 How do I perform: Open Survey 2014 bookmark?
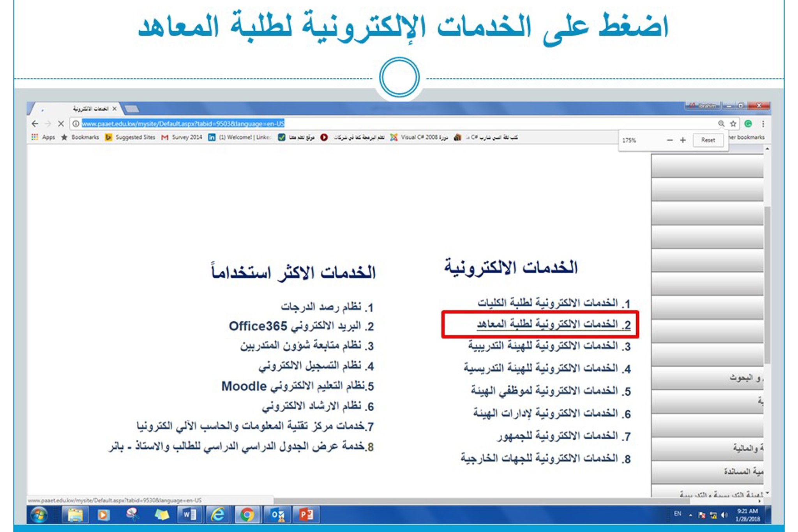(182, 137)
